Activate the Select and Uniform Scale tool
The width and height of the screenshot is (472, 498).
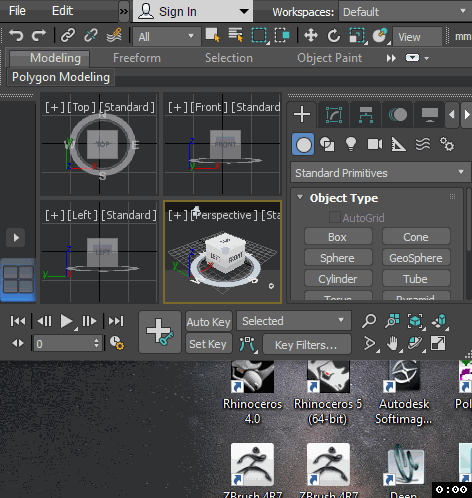357,35
